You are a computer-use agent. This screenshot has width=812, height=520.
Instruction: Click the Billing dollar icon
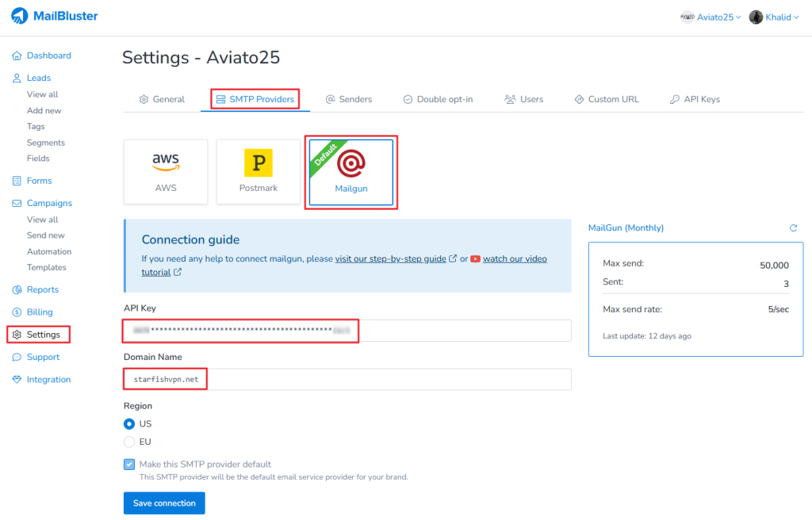[17, 312]
